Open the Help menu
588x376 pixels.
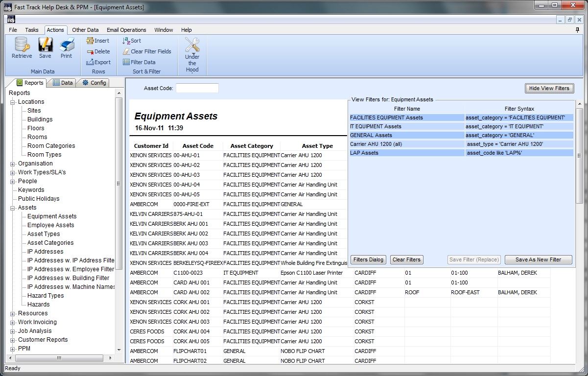point(187,30)
